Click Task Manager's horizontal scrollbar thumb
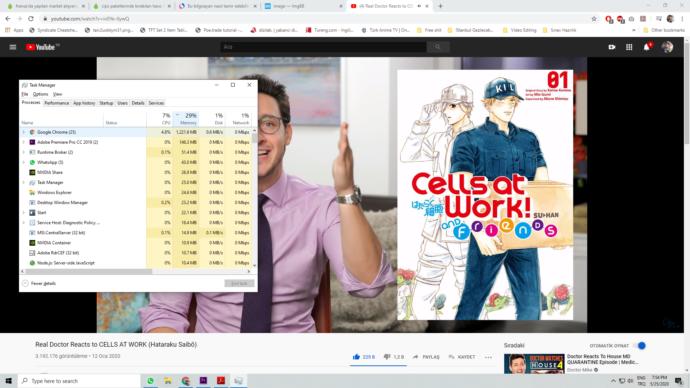The width and height of the screenshot is (690, 388). (x=88, y=271)
